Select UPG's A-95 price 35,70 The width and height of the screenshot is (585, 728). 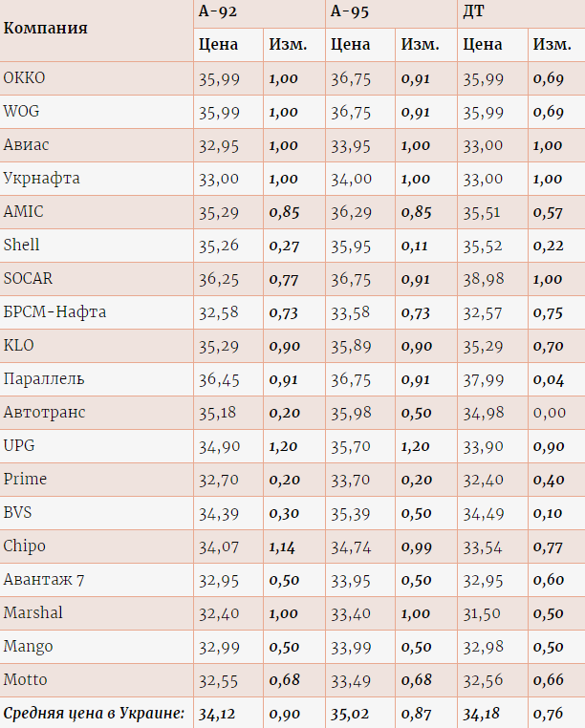(351, 446)
